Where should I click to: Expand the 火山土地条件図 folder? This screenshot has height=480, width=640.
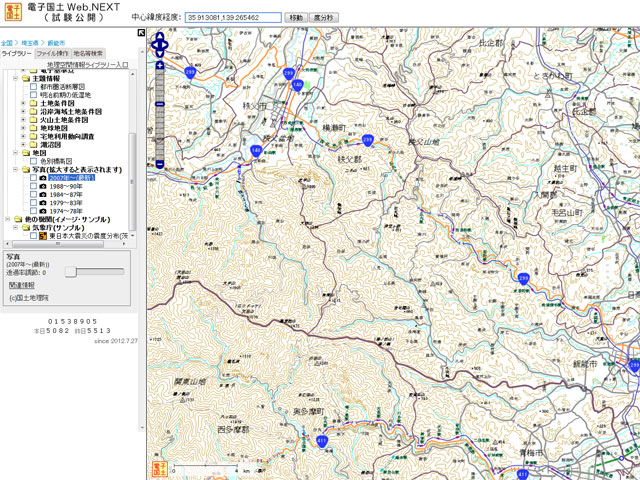click(23, 120)
